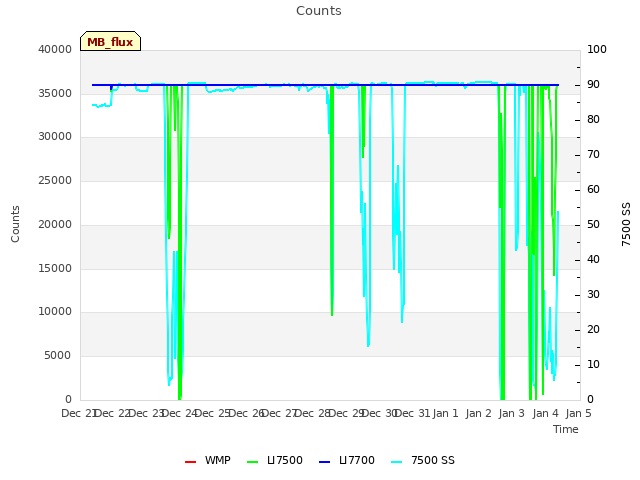Click the 70 right axis tick label

593,155
